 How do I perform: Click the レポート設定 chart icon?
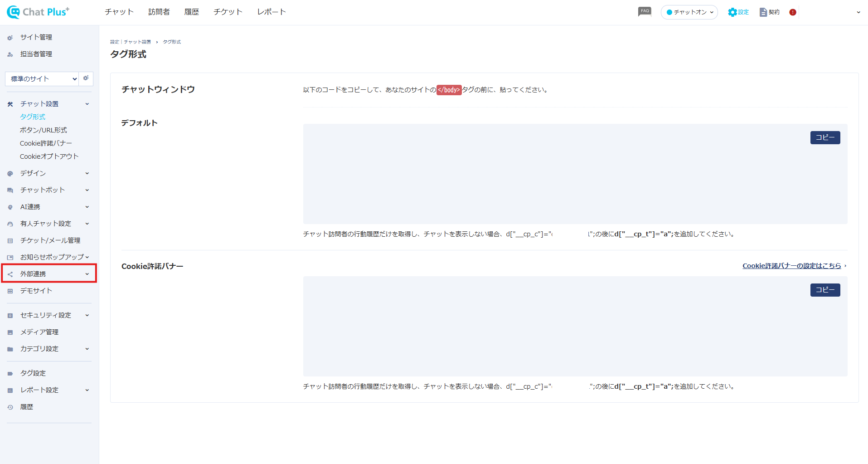pyautogui.click(x=10, y=391)
